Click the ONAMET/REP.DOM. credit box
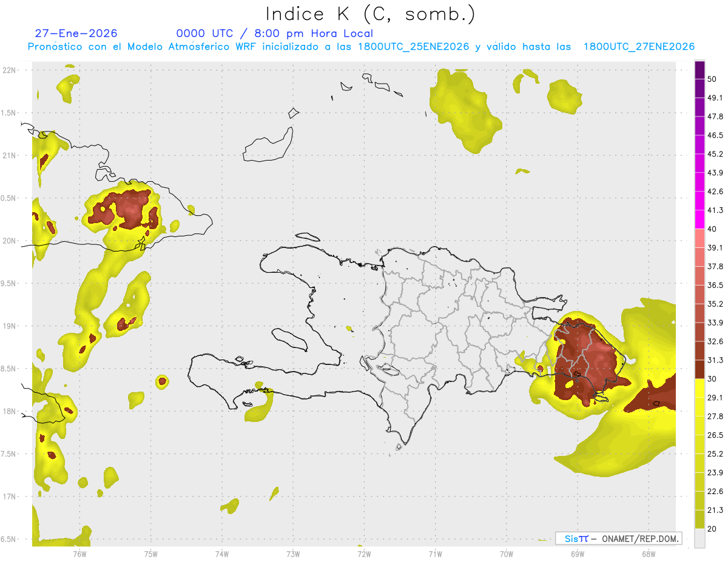This screenshot has height=562, width=728. point(618,538)
